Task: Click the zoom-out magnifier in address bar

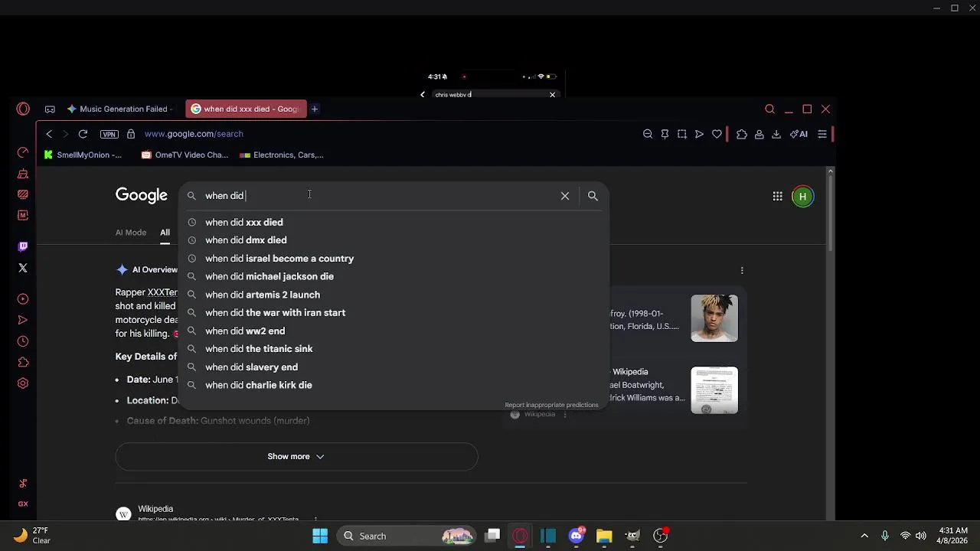Action: pos(648,134)
